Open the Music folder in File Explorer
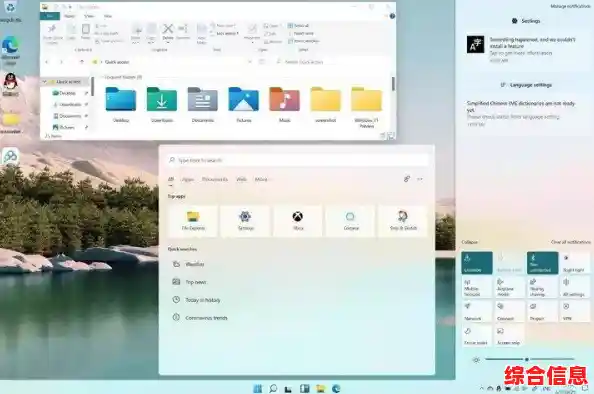 pos(284,104)
